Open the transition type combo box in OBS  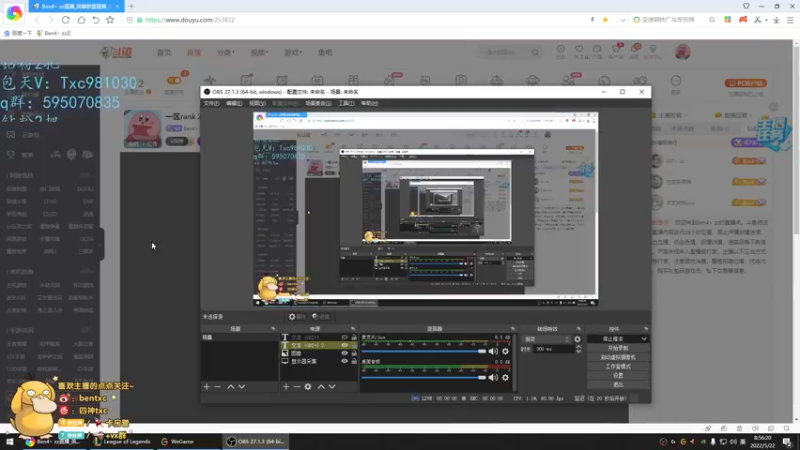click(x=546, y=339)
